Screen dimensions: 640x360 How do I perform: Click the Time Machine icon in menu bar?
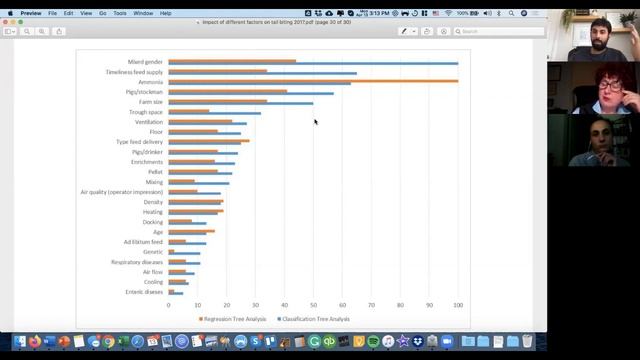pyautogui.click(x=415, y=13)
